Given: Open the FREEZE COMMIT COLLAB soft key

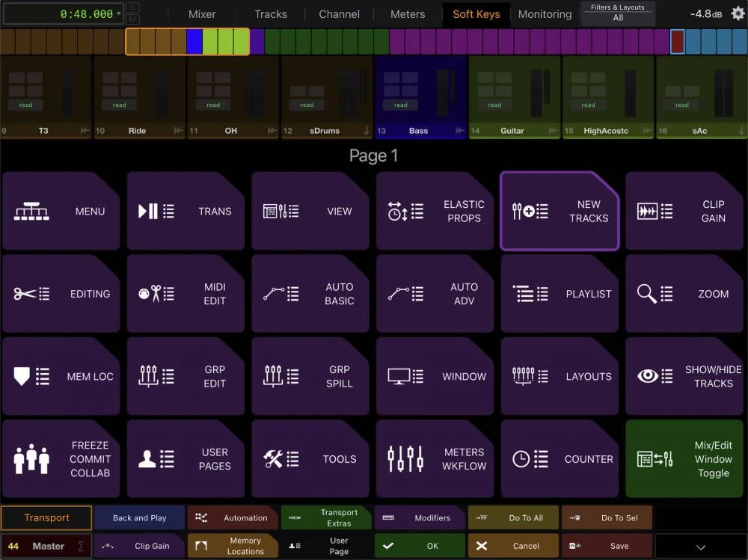Looking at the screenshot, I should click(x=61, y=459).
